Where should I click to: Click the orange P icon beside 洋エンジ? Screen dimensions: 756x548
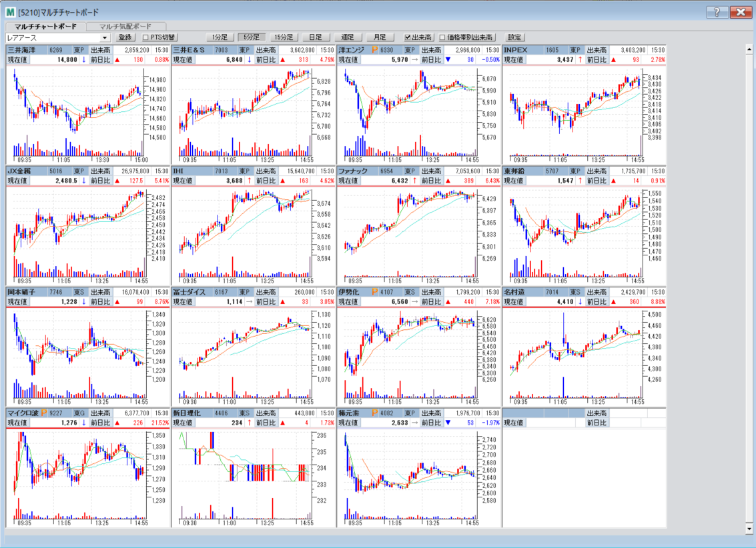pos(374,50)
